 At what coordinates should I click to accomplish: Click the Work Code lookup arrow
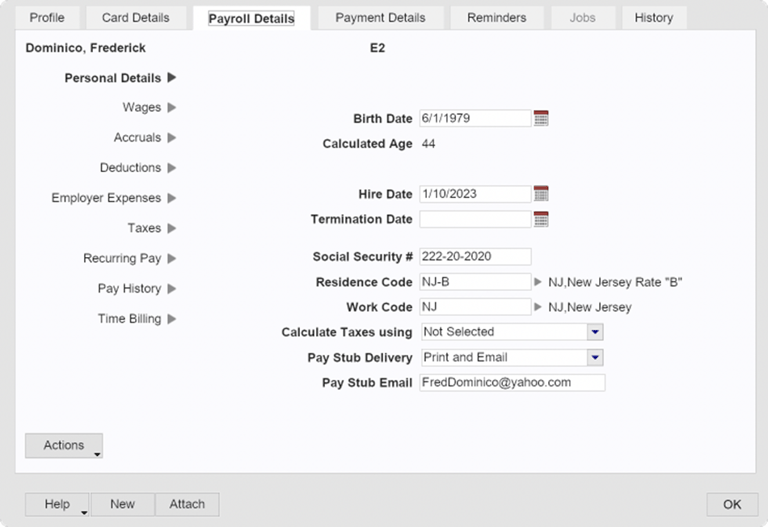[539, 307]
